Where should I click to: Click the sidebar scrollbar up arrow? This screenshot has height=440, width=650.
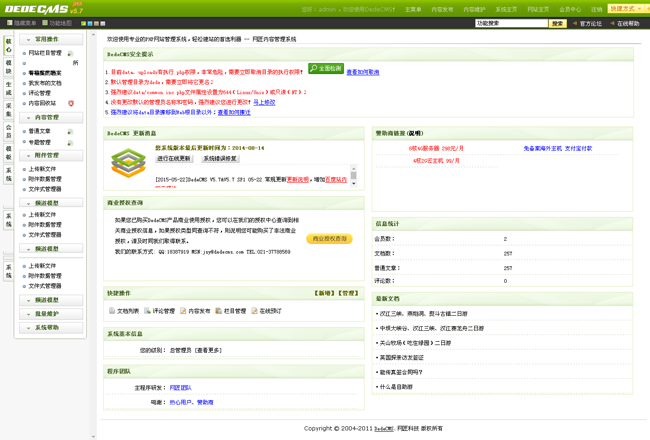pos(93,35)
